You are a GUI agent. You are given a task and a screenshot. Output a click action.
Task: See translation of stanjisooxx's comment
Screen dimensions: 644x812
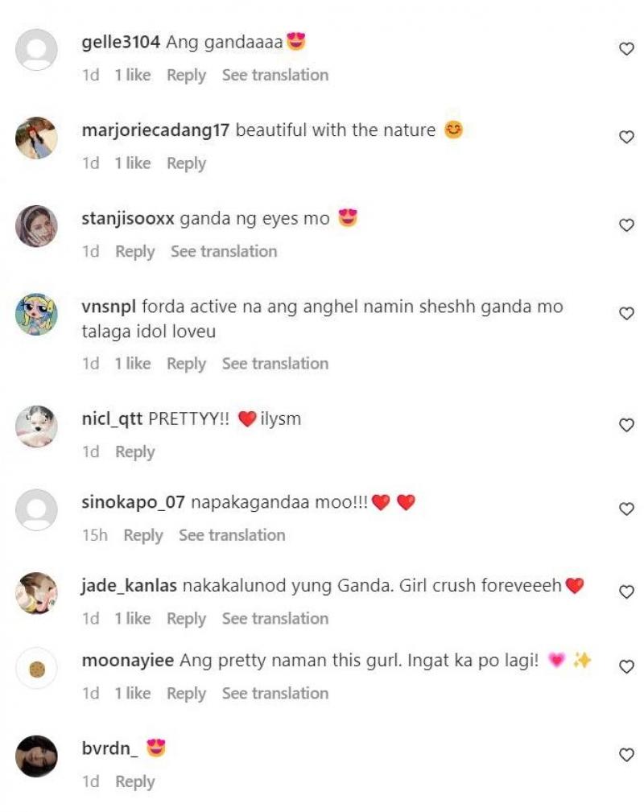point(224,252)
